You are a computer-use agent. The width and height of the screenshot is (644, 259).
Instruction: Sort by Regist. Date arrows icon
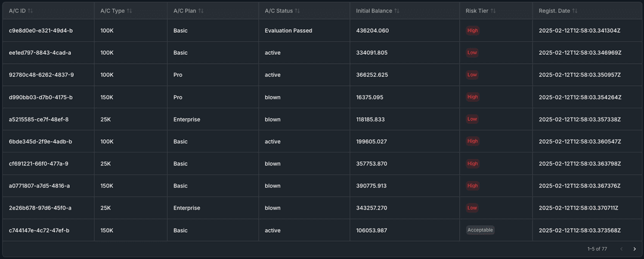(575, 11)
